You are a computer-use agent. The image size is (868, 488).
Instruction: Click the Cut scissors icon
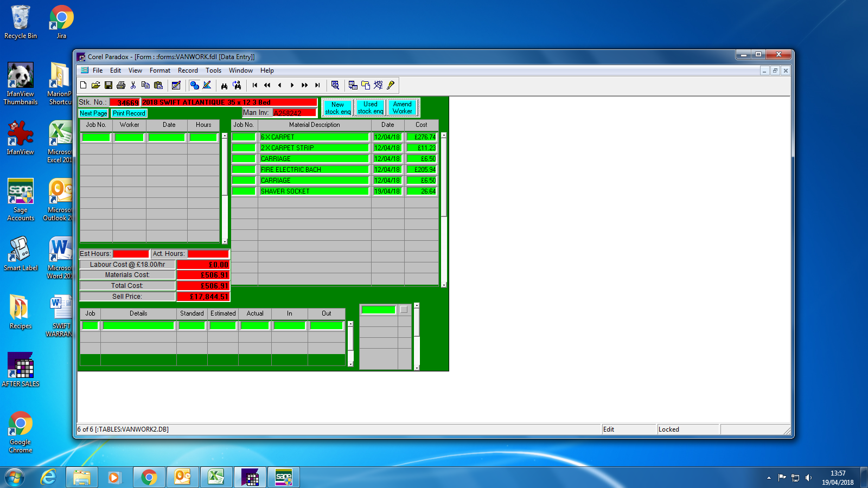(133, 85)
